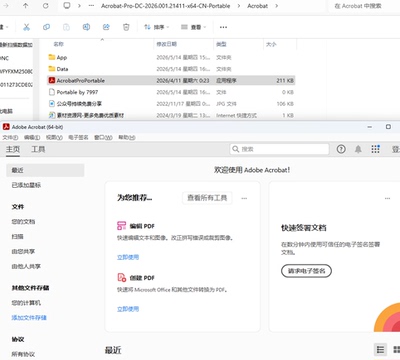Click the 名称 column header in Explorer
The width and height of the screenshot is (400, 360).
(59, 44)
